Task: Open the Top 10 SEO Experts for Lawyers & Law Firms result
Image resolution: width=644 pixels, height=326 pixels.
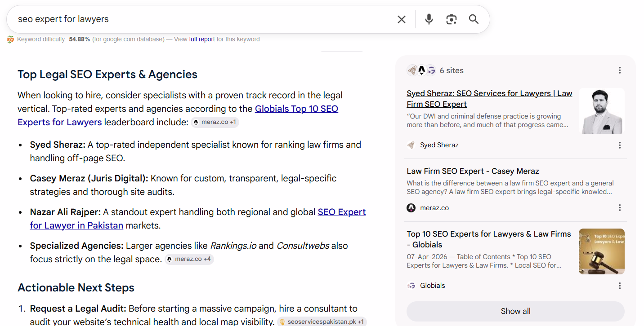Action: point(489,239)
